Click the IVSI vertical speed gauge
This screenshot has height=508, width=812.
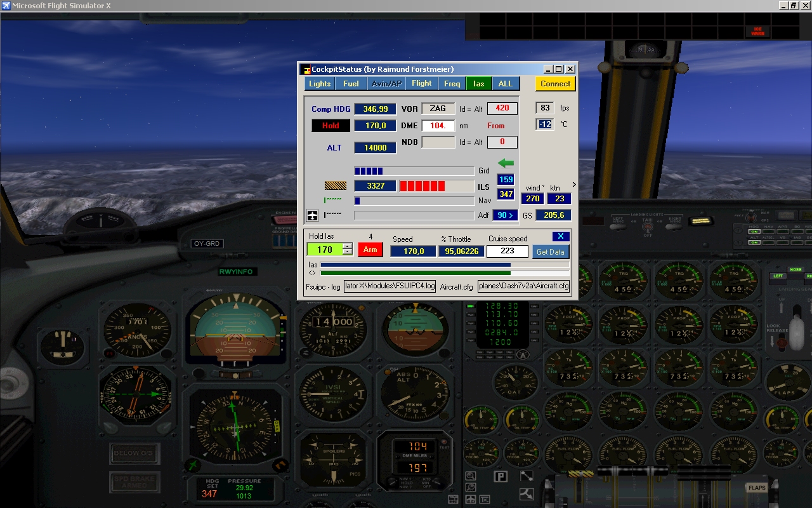(x=332, y=394)
